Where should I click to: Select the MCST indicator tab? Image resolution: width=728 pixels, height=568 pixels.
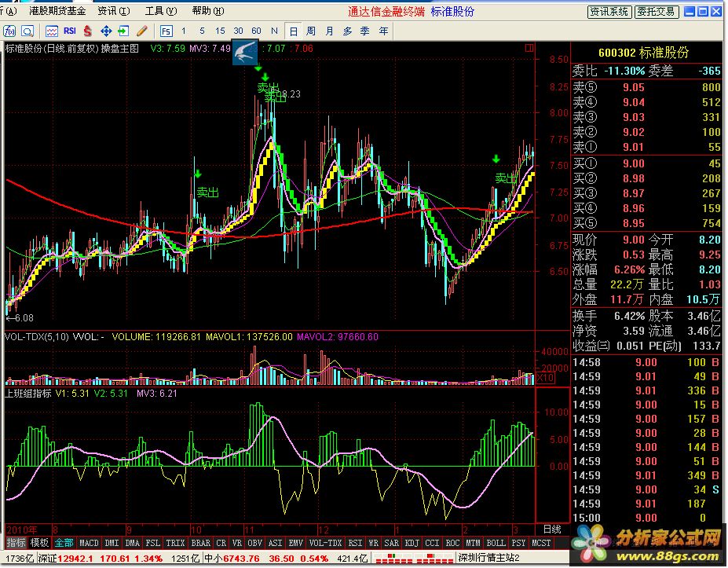point(541,542)
